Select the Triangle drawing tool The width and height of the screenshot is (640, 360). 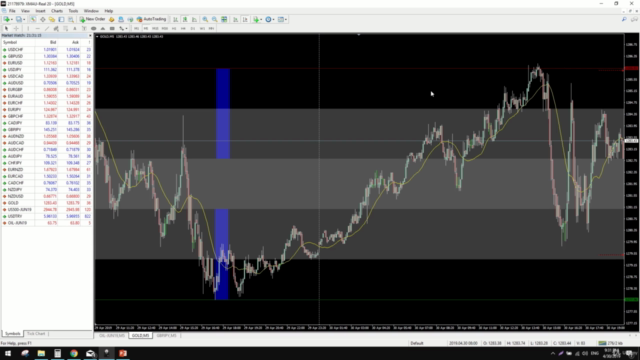click(103, 29)
